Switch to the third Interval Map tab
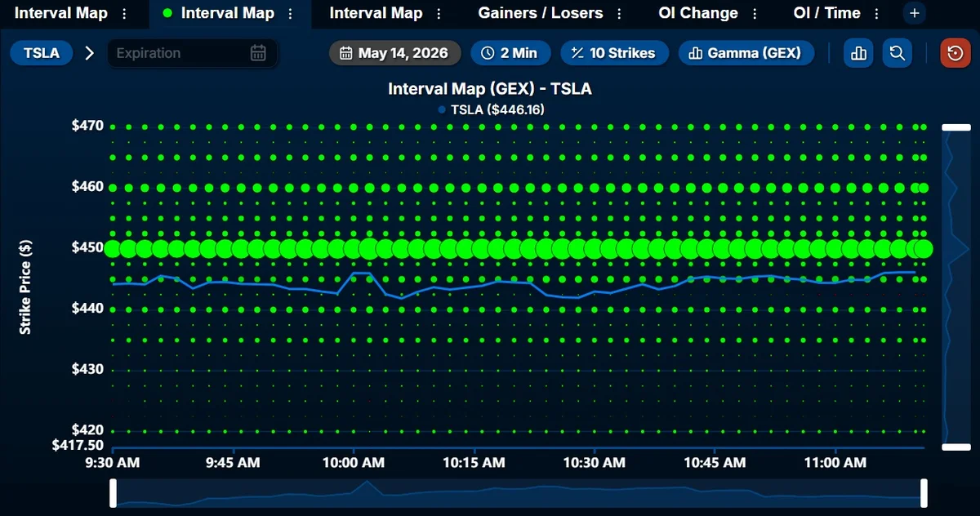This screenshot has width=980, height=516. (x=376, y=13)
